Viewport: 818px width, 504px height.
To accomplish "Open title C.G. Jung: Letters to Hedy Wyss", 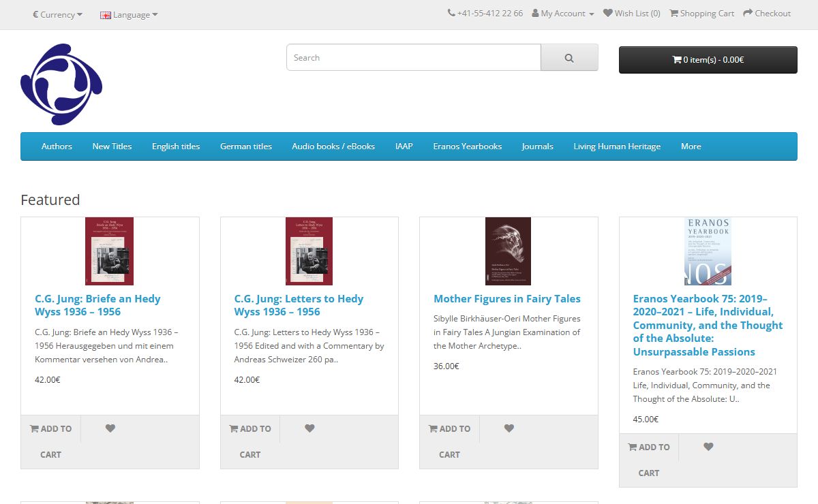I will [299, 305].
